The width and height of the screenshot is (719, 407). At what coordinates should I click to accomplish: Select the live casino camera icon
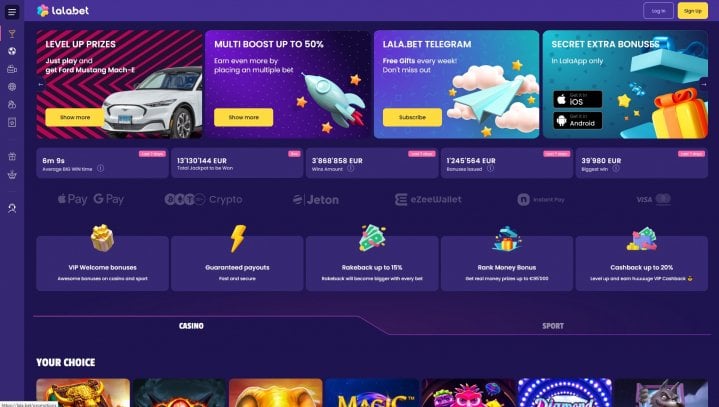point(12,69)
